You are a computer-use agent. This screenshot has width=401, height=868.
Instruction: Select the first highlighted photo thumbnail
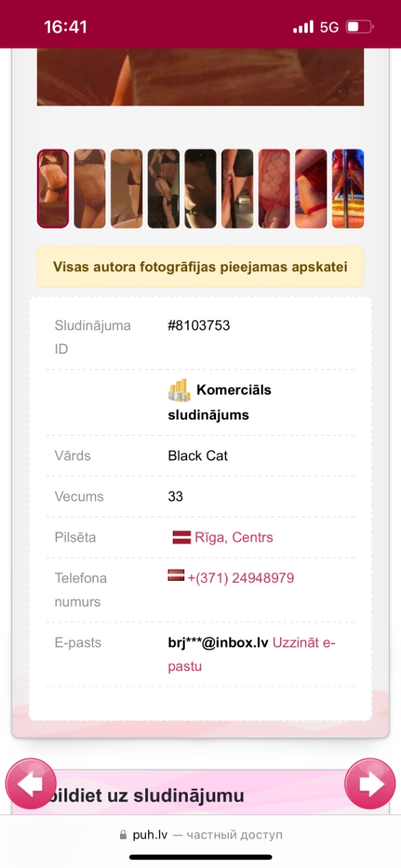pyautogui.click(x=53, y=189)
